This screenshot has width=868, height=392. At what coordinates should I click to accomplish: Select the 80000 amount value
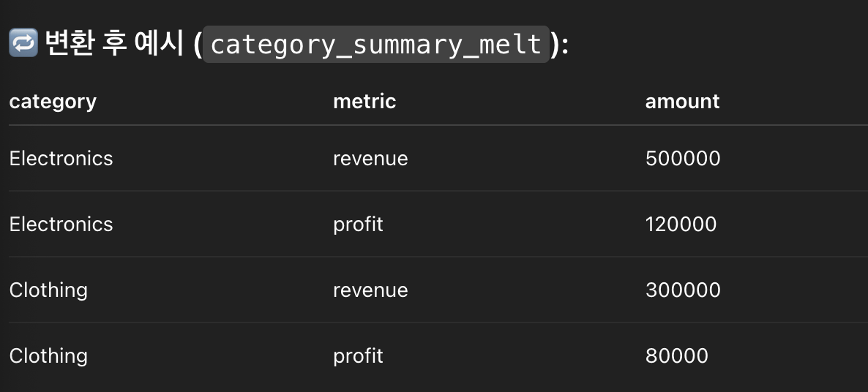click(677, 356)
